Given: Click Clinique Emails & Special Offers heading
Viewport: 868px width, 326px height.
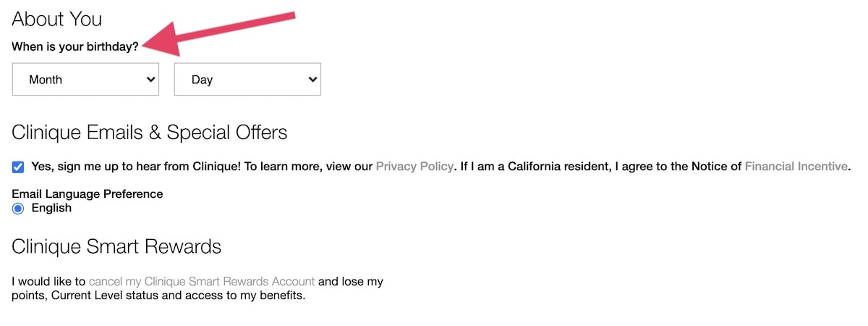Looking at the screenshot, I should pyautogui.click(x=150, y=133).
